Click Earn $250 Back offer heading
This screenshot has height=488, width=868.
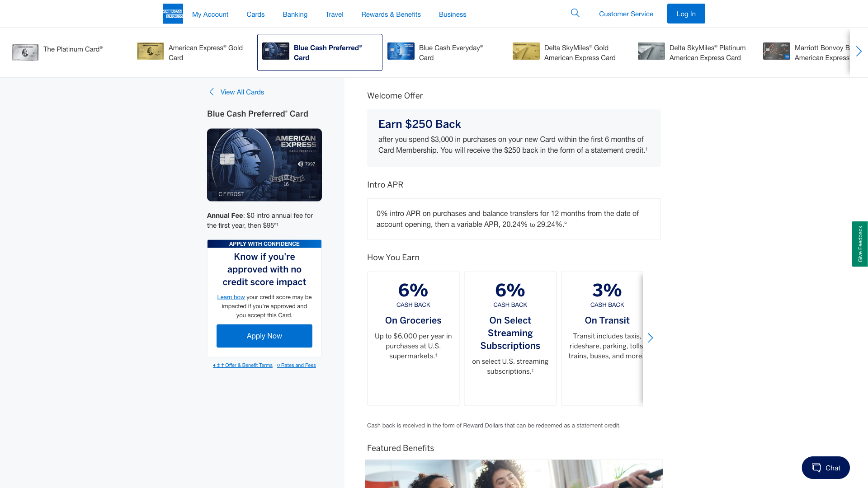420,124
